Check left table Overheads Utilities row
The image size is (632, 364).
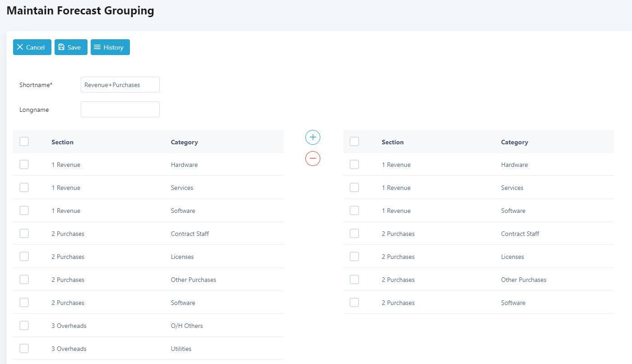[x=24, y=349]
